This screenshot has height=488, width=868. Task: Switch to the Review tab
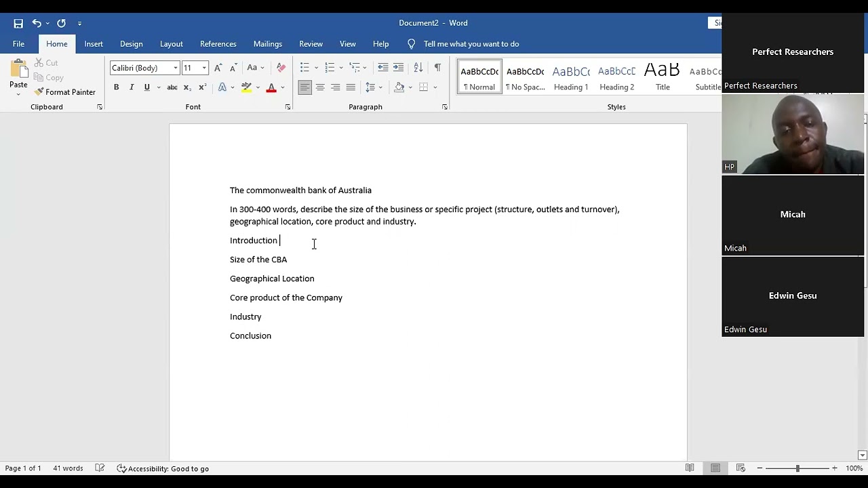(311, 44)
